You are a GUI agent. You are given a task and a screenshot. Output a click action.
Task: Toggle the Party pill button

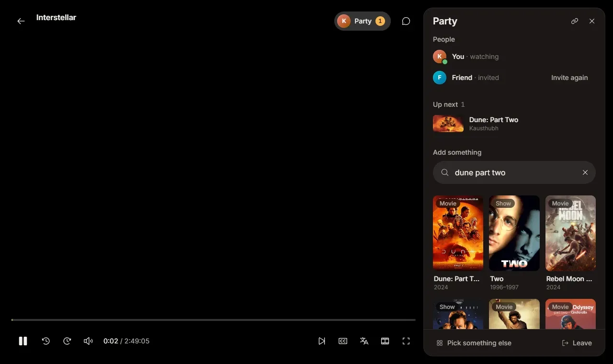tap(363, 21)
